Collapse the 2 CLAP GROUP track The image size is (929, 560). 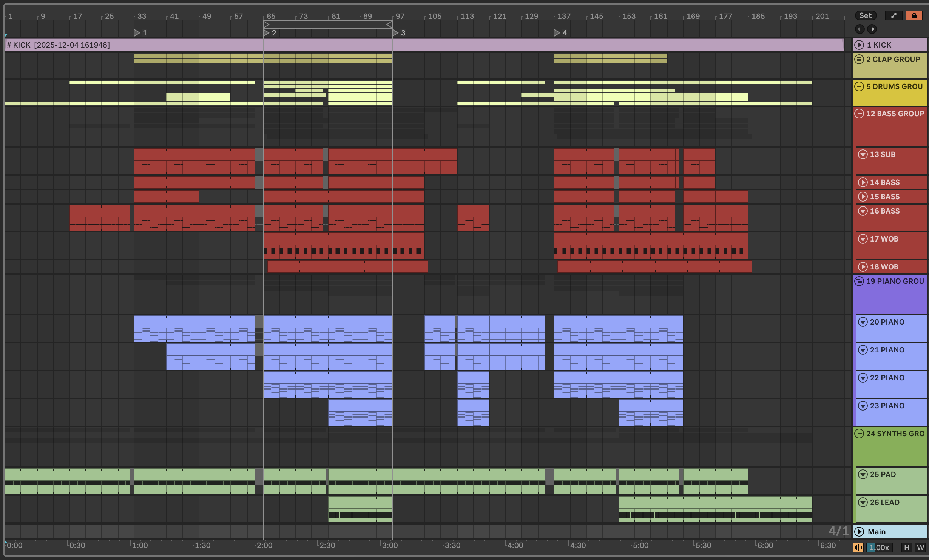[x=859, y=59]
